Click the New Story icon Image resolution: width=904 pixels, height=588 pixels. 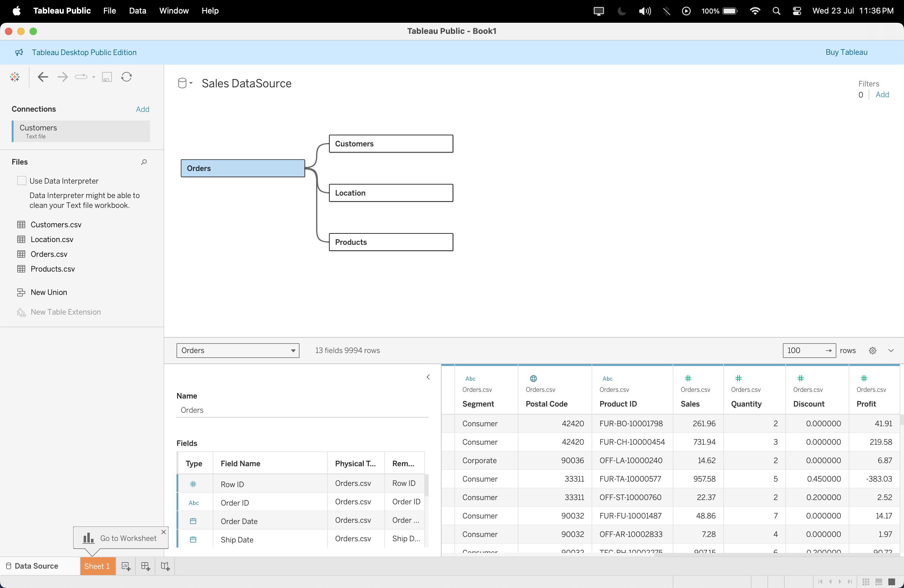tap(165, 566)
